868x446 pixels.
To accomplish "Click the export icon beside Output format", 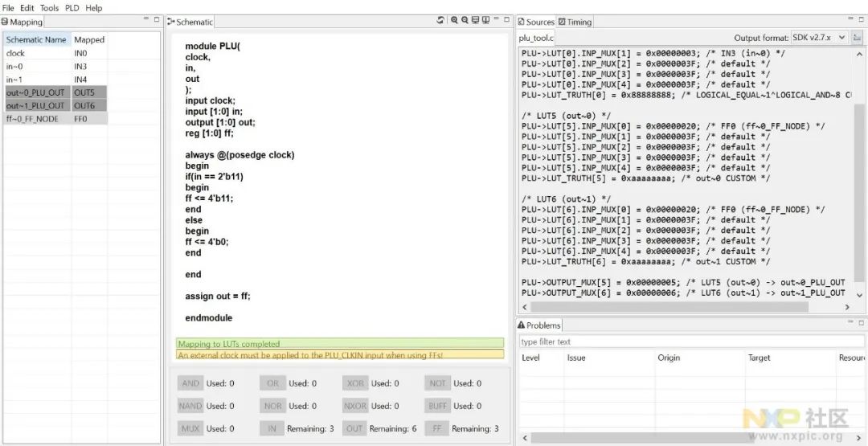I will pos(857,38).
